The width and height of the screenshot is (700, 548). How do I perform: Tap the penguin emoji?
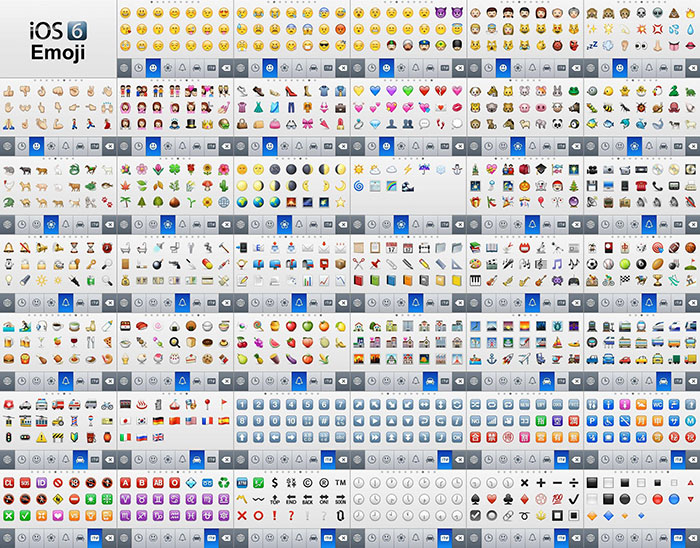tap(574, 124)
